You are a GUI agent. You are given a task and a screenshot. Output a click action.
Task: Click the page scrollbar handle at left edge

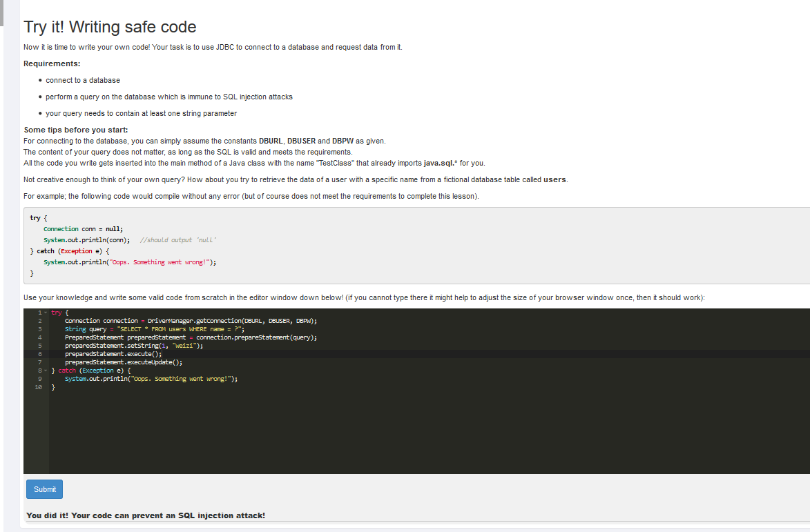[1, 13]
